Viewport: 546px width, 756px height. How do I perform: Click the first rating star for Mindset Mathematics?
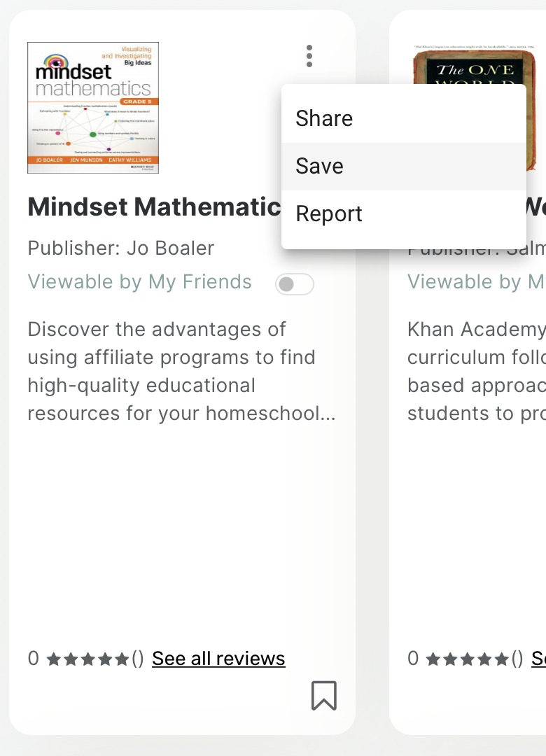[x=53, y=659]
